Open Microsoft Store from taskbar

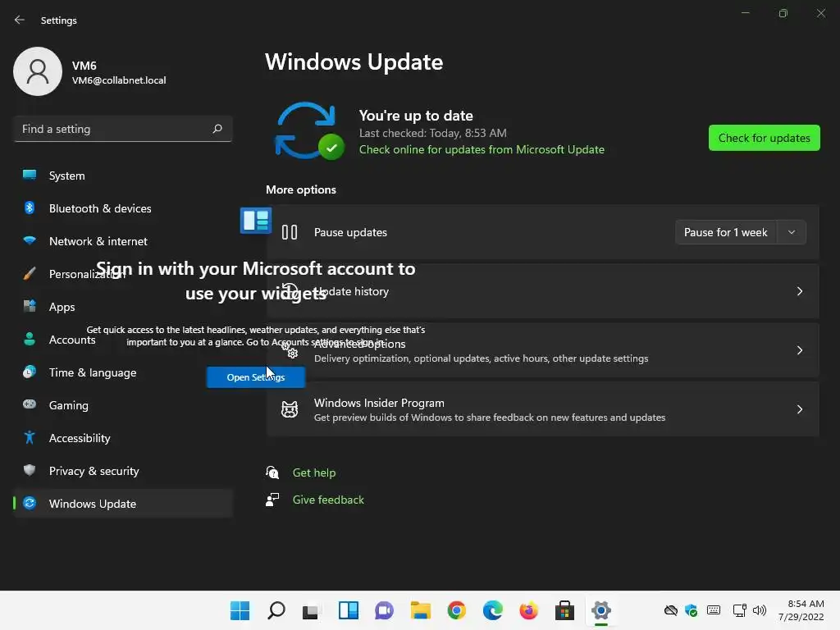[x=564, y=610]
